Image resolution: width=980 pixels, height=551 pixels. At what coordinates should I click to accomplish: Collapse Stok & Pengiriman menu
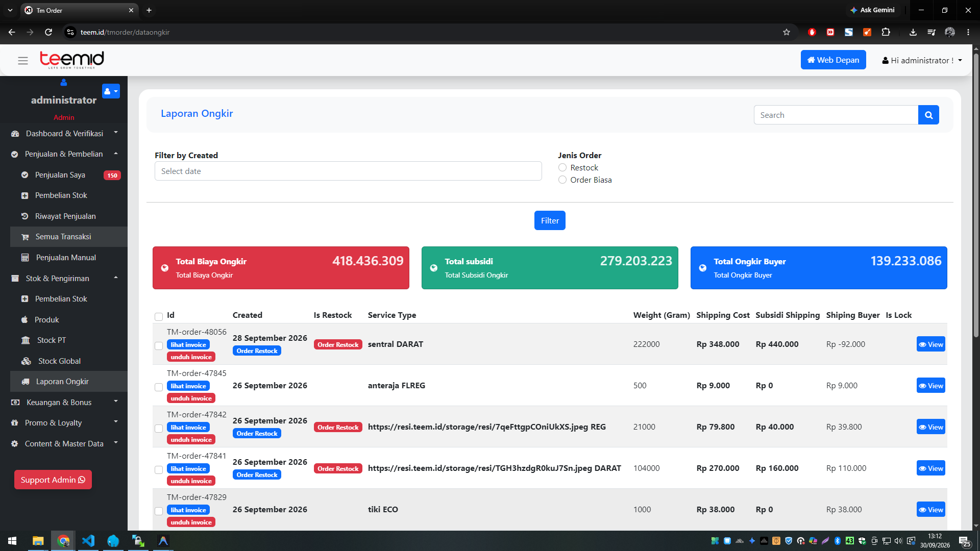coord(64,278)
